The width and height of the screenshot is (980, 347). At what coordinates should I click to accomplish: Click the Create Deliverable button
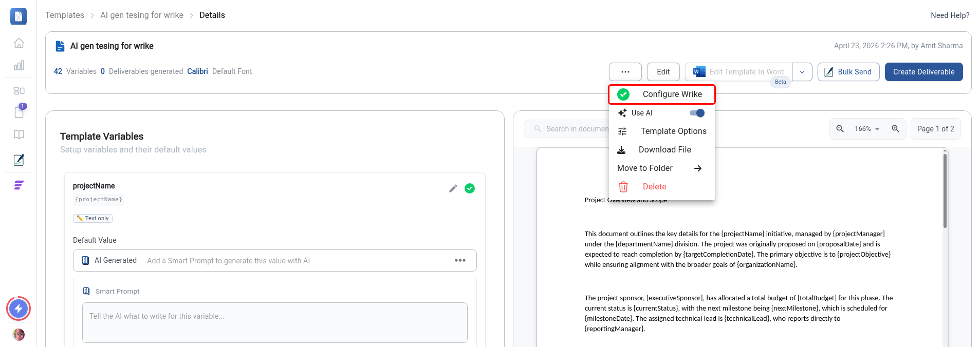click(x=924, y=72)
